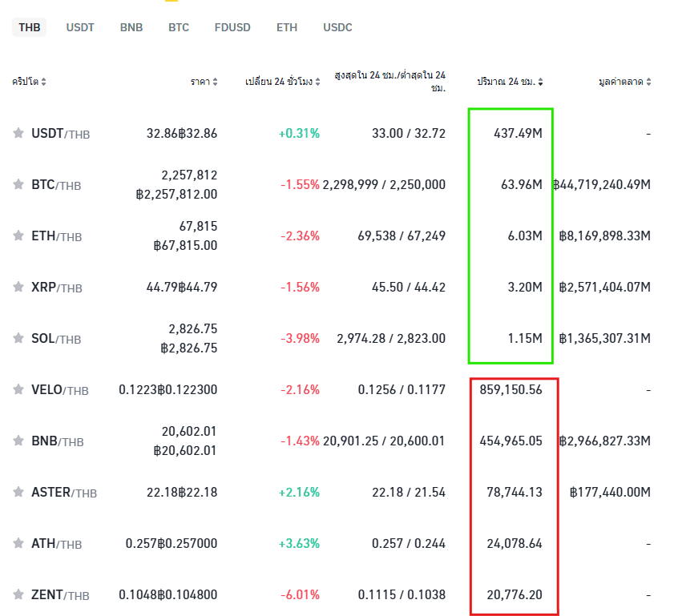674x616 pixels.
Task: View the ASTER/THB pair
Action: 64,492
